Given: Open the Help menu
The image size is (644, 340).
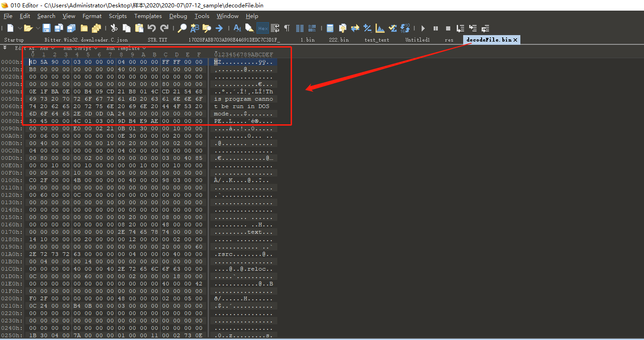Looking at the screenshot, I should click(252, 16).
